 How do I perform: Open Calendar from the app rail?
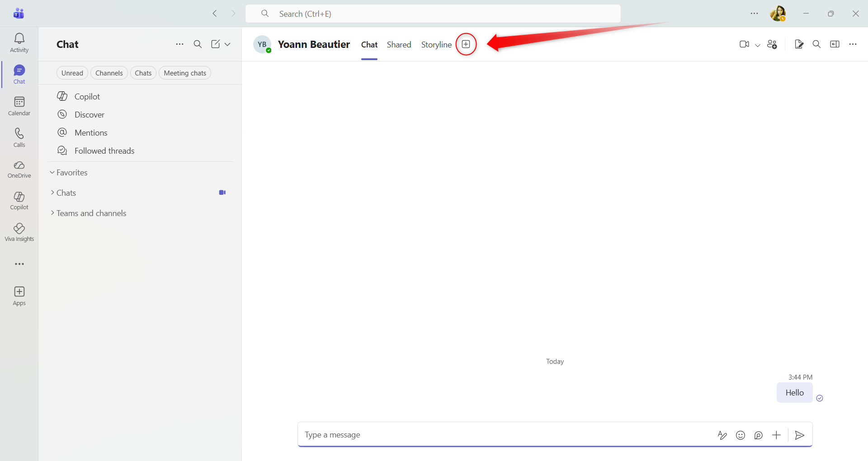pos(19,106)
